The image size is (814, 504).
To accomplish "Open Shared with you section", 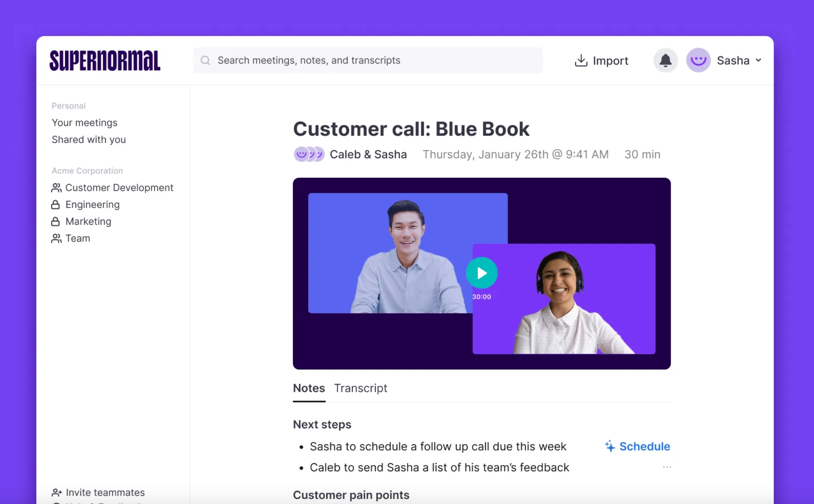I will pos(89,140).
